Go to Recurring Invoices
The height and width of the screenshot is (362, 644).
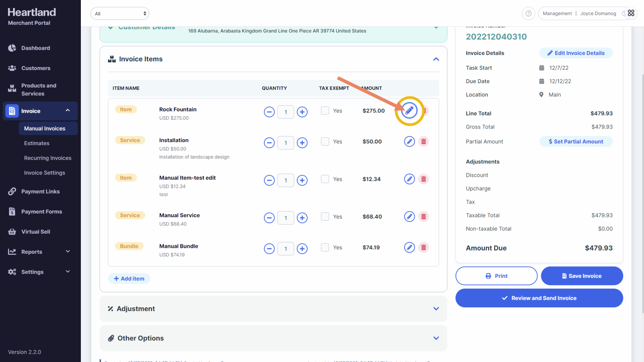coord(48,158)
